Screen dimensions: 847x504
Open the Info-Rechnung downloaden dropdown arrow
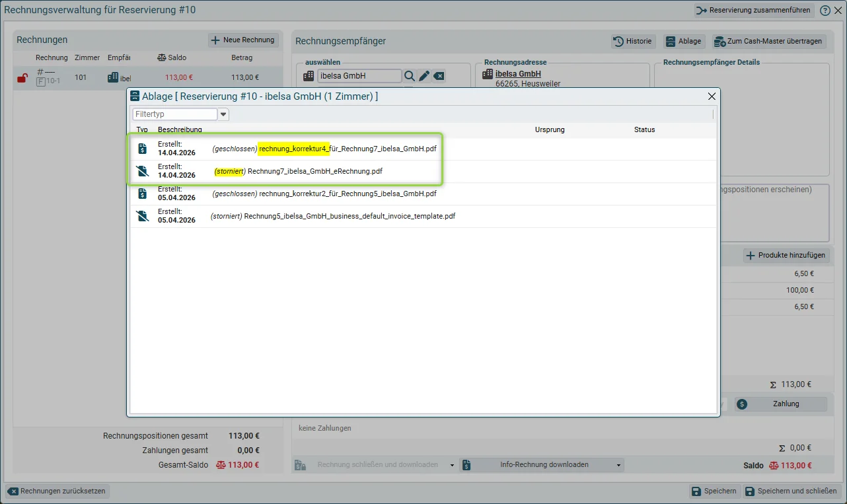click(x=619, y=465)
